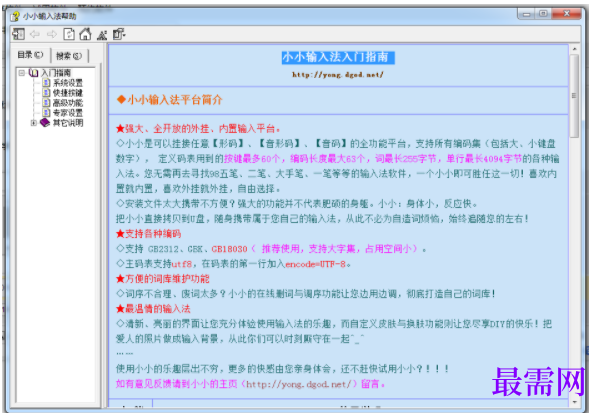Open the 专家设置 topic

coord(68,113)
